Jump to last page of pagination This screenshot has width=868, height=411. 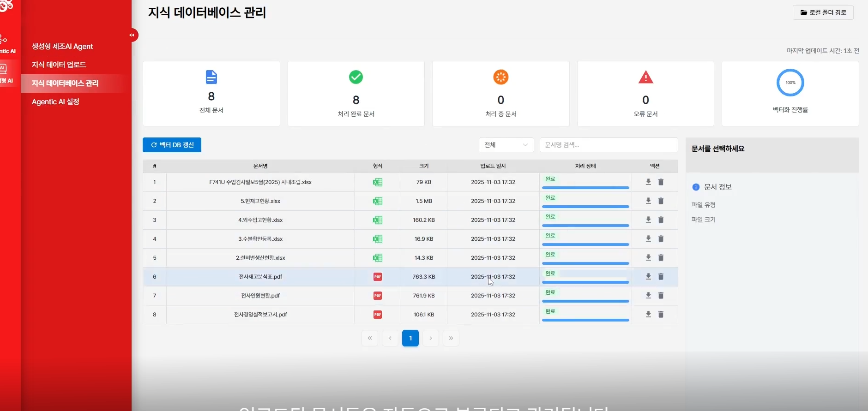451,338
